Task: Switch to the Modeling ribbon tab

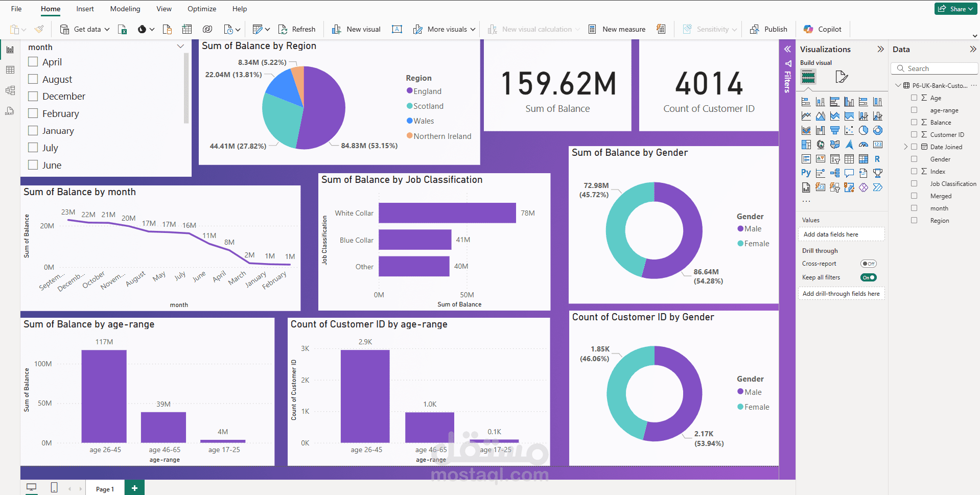Action: [125, 9]
